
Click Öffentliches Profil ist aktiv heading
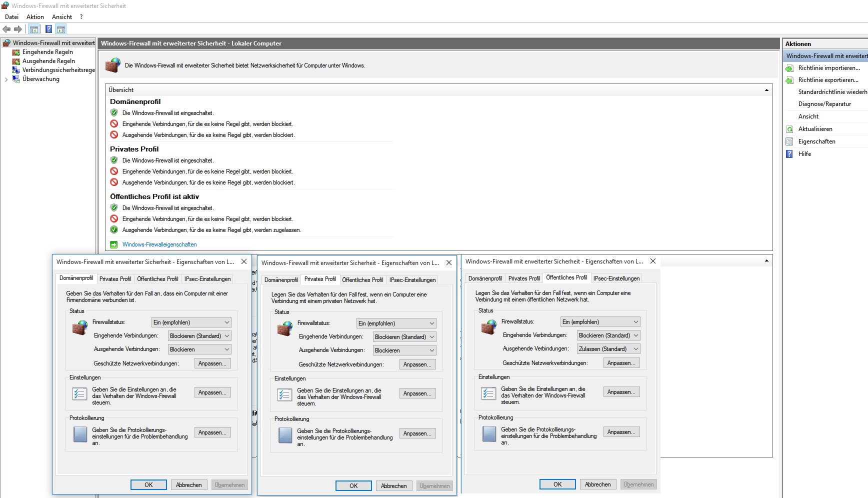154,196
